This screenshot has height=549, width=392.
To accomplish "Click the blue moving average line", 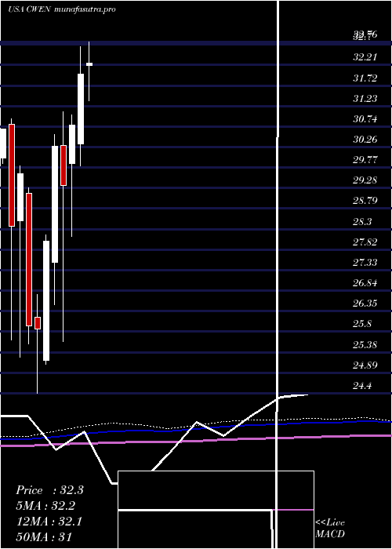I will (x=196, y=428).
